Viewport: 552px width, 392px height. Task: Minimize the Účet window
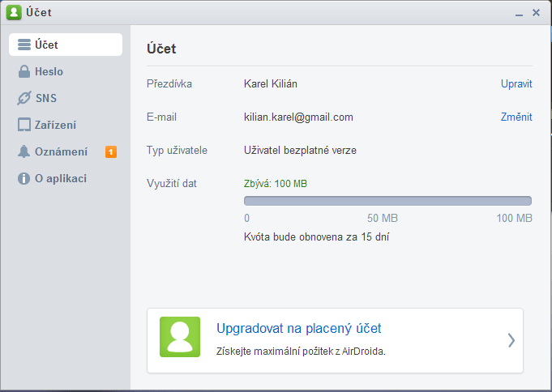(519, 14)
